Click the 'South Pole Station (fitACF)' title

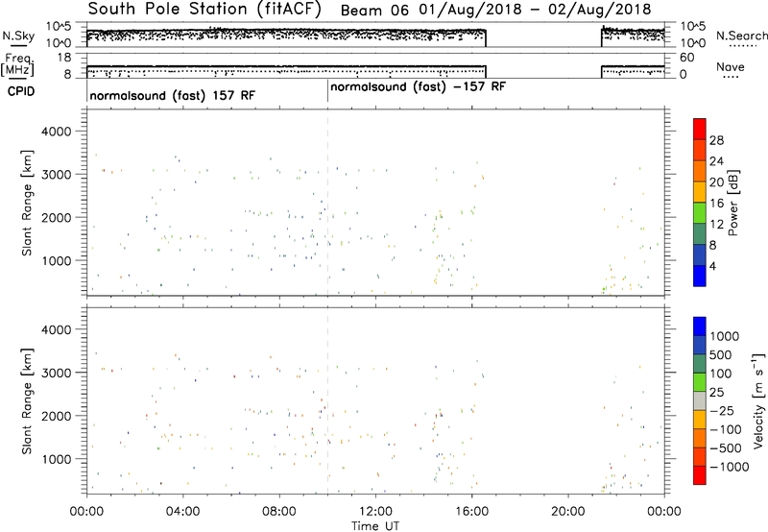(204, 9)
